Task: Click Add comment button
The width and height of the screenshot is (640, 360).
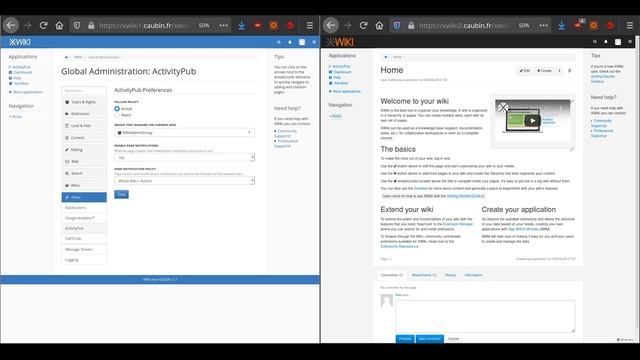Action: (x=430, y=339)
